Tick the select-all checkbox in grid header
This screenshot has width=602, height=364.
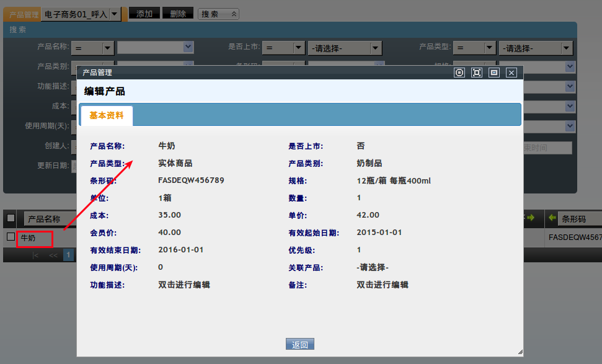tap(11, 218)
